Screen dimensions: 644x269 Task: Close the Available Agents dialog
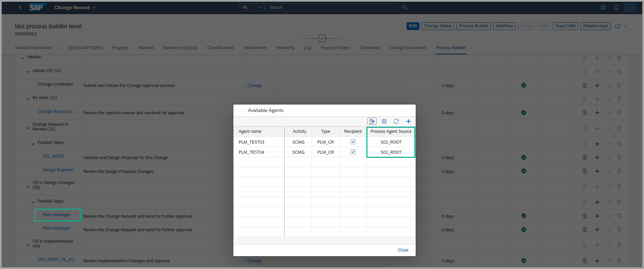click(x=403, y=250)
